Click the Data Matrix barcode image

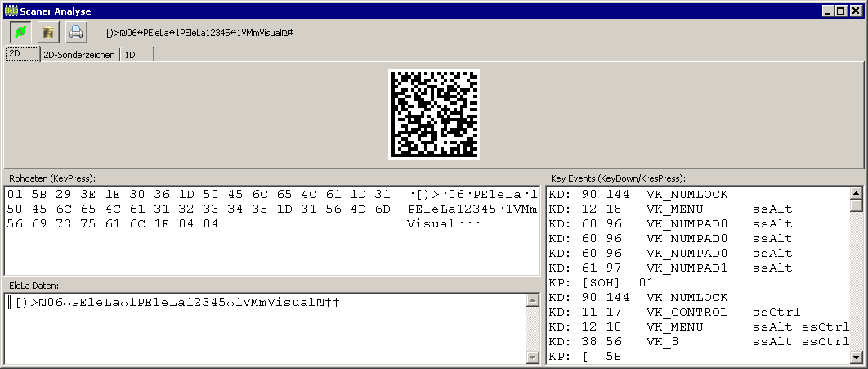(433, 115)
